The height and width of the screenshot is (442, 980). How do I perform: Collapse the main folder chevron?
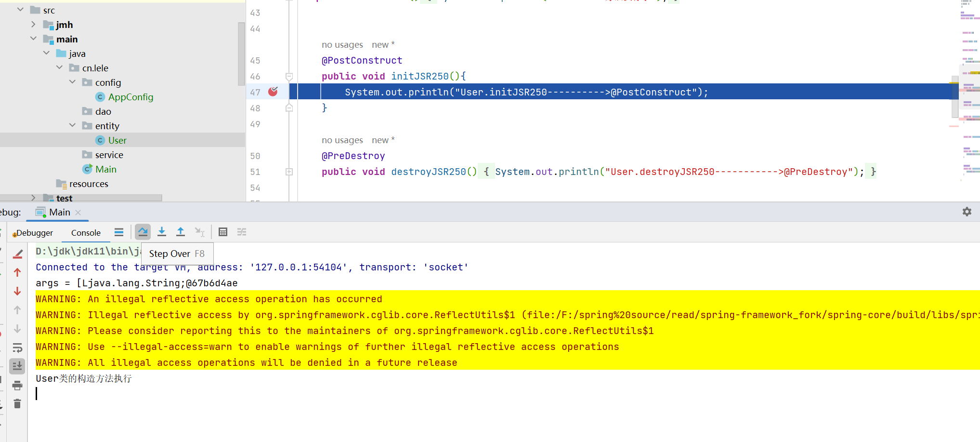pos(33,39)
